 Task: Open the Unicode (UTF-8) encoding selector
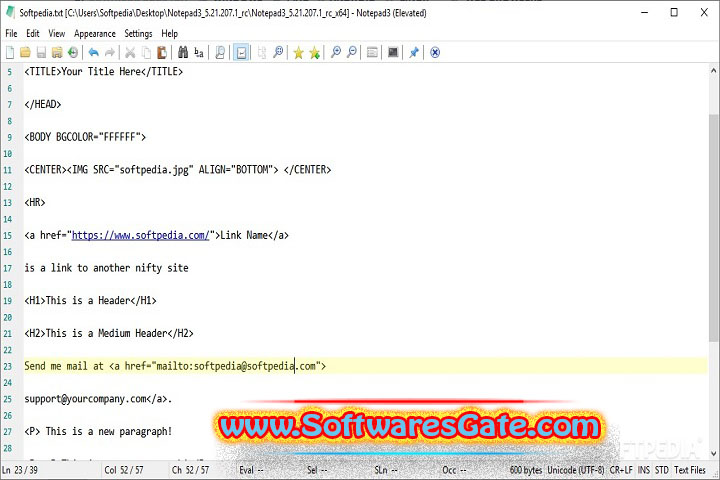point(577,470)
